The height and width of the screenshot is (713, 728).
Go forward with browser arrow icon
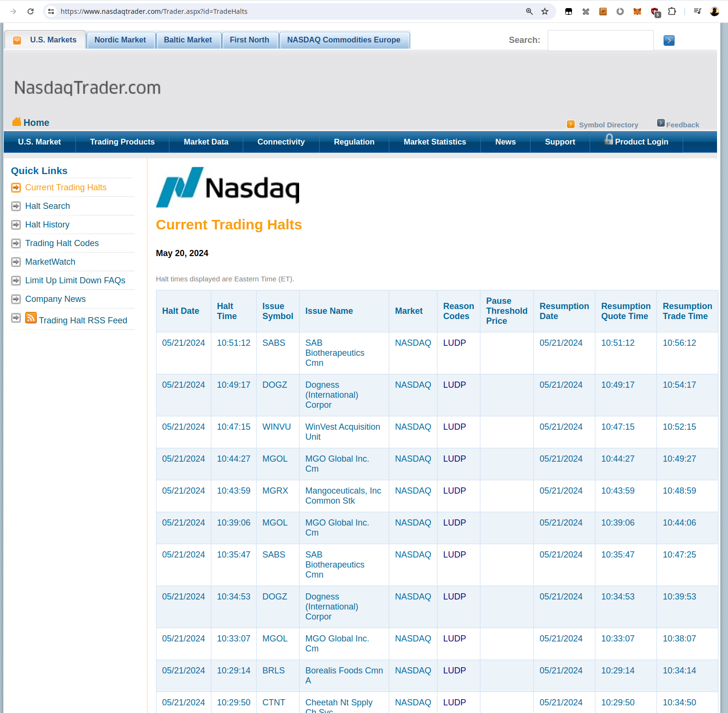pos(13,11)
